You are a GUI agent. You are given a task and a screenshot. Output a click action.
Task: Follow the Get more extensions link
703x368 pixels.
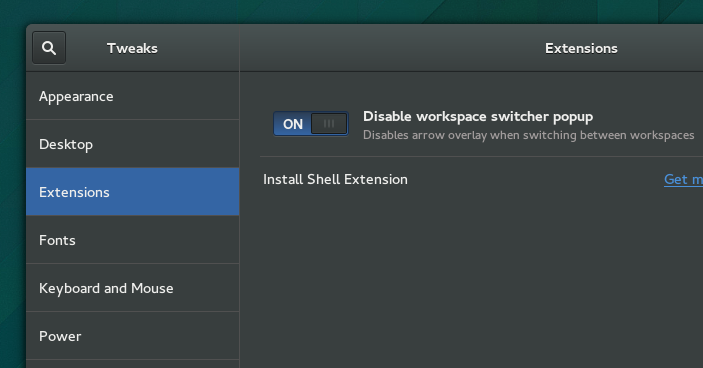(683, 179)
